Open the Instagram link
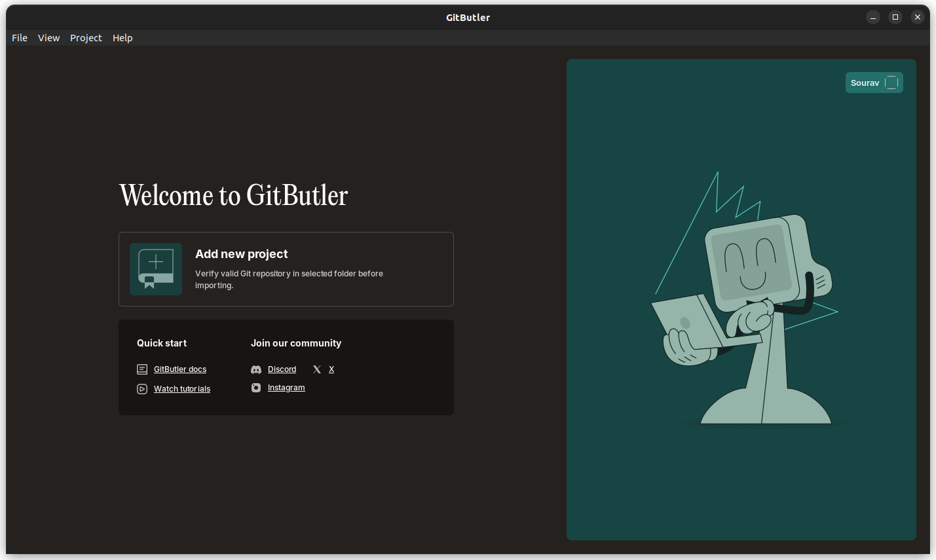Image resolution: width=936 pixels, height=560 pixels. point(286,387)
